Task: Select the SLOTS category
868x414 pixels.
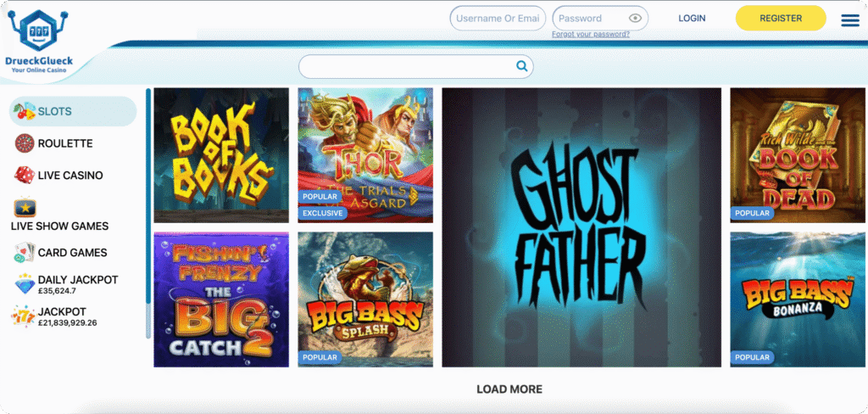Action: click(73, 111)
